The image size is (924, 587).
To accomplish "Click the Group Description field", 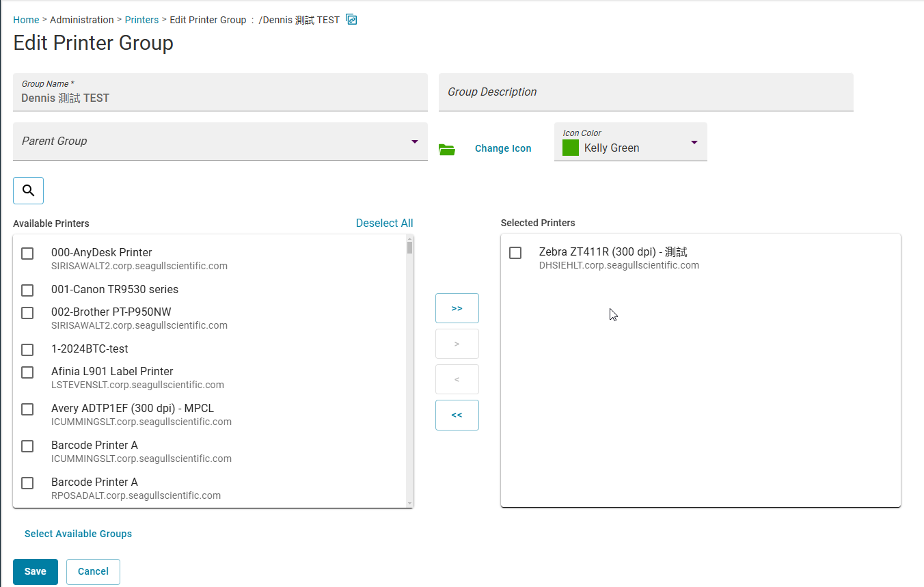I will (646, 92).
